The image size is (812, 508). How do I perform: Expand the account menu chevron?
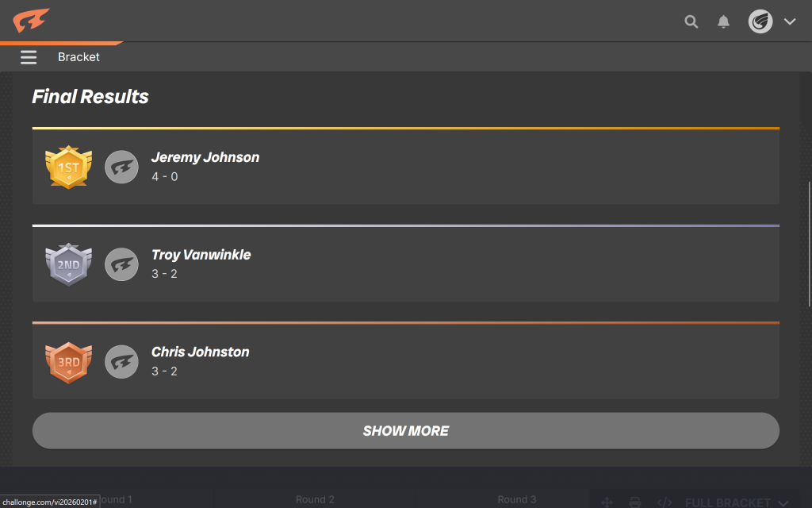tap(790, 22)
